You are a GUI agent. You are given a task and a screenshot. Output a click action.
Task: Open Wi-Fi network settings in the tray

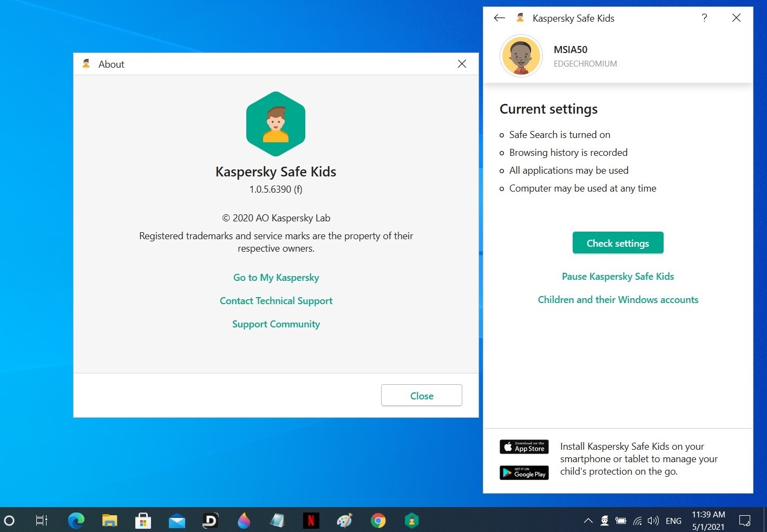point(638,521)
